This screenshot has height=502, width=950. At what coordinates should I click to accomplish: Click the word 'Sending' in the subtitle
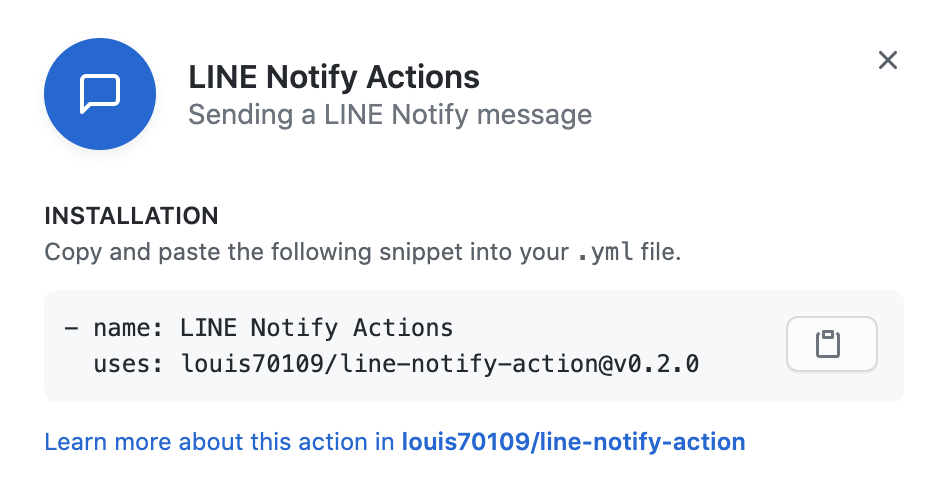(x=241, y=114)
